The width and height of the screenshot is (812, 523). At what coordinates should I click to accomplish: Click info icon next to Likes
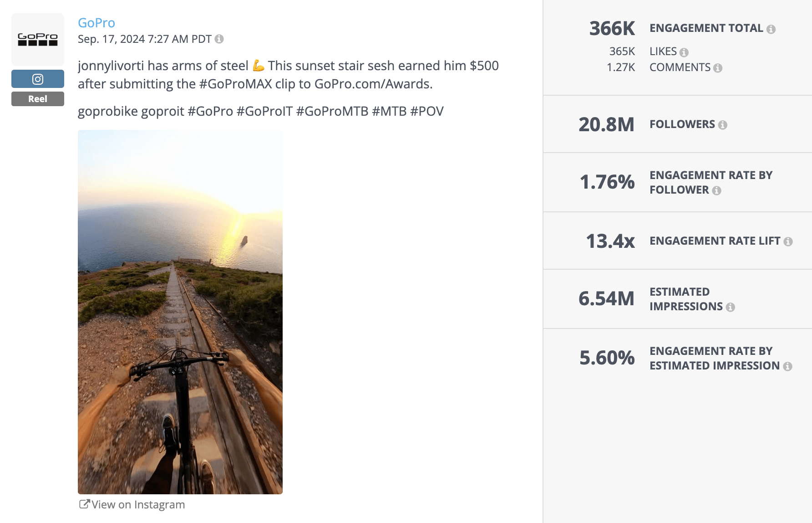pos(684,52)
